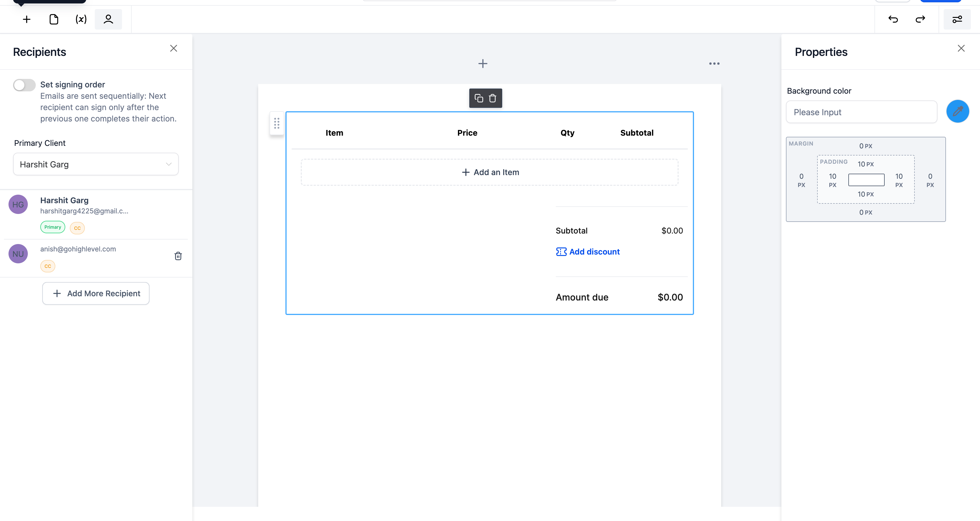980x521 pixels.
Task: Select the Recipients person toolbar icon
Action: coord(108,19)
